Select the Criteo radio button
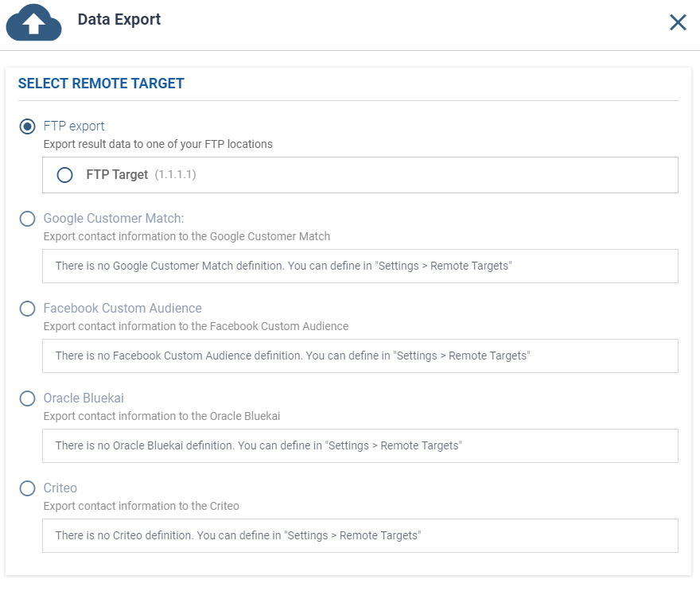 [28, 488]
